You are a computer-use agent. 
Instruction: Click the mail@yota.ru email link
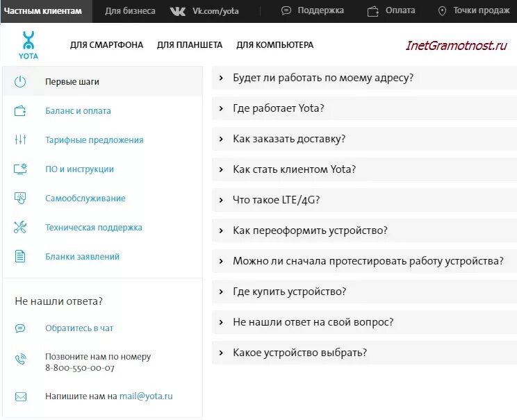point(146,396)
